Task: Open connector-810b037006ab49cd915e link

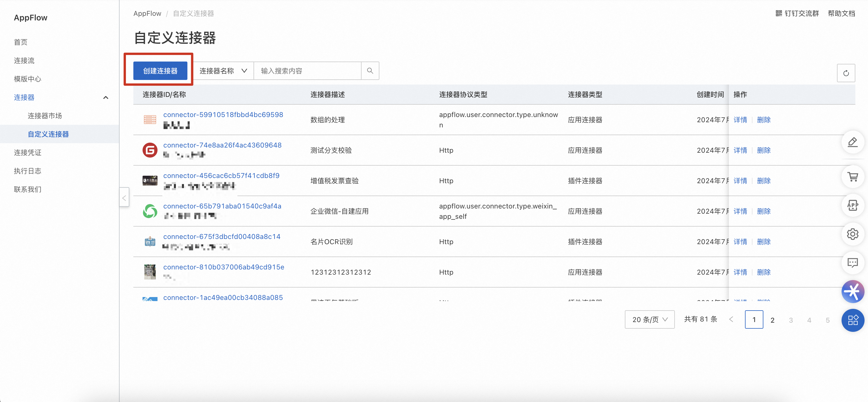Action: (224, 267)
